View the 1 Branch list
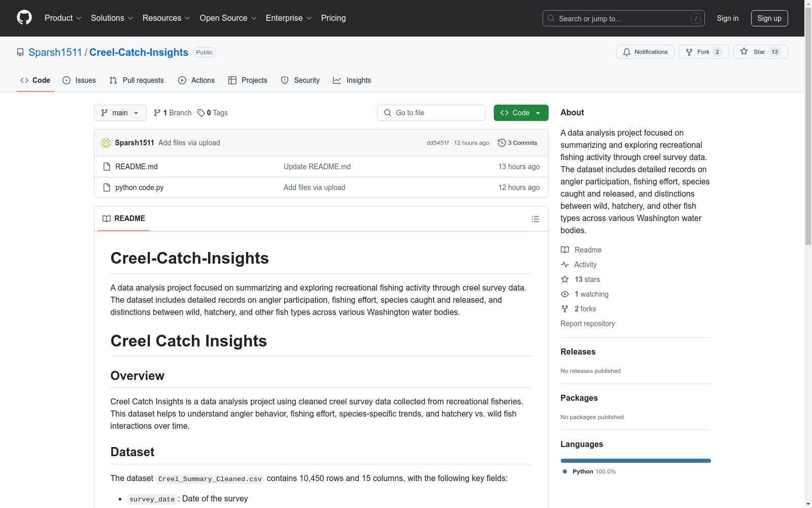The height and width of the screenshot is (508, 812). pyautogui.click(x=173, y=113)
